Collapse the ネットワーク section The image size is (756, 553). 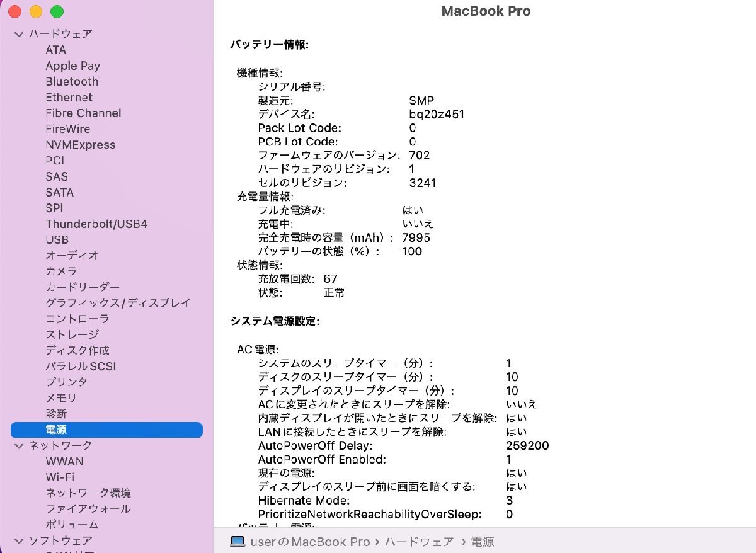(18, 445)
